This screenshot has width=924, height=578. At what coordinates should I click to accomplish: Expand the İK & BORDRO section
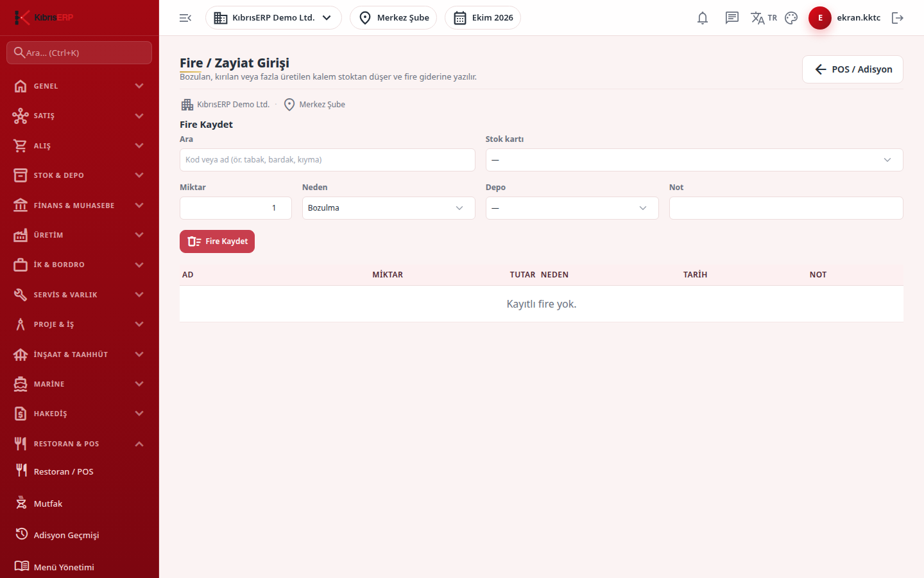[80, 265]
